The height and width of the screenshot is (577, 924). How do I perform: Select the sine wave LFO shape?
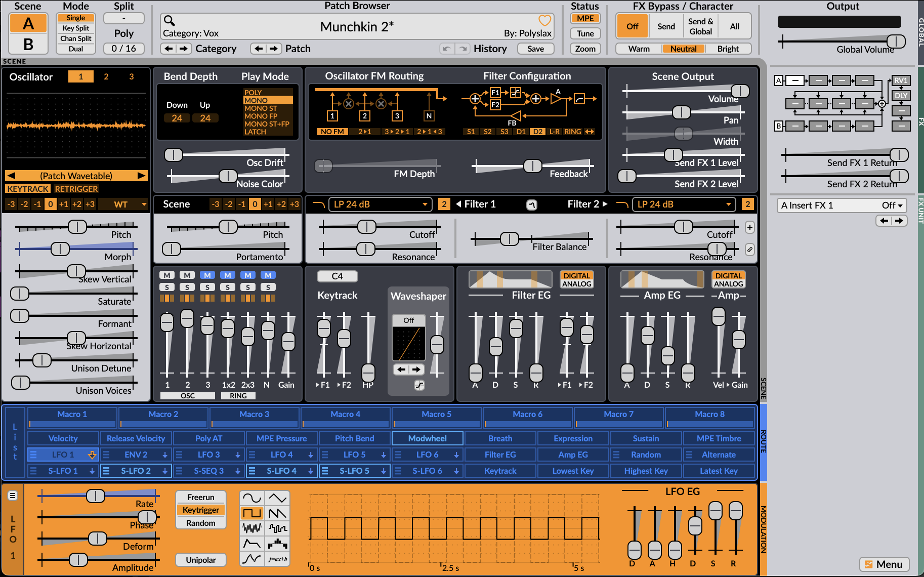pyautogui.click(x=251, y=498)
